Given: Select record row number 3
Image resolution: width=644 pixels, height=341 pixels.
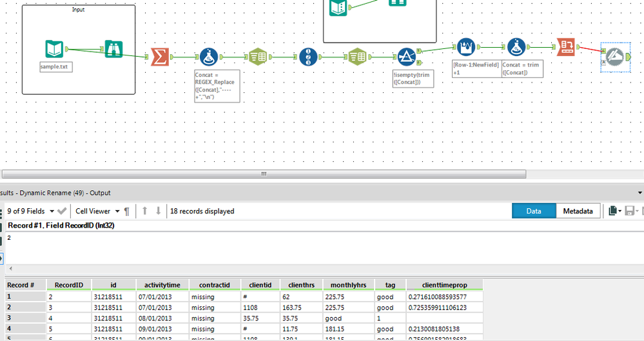Looking at the screenshot, I should click(x=26, y=318).
